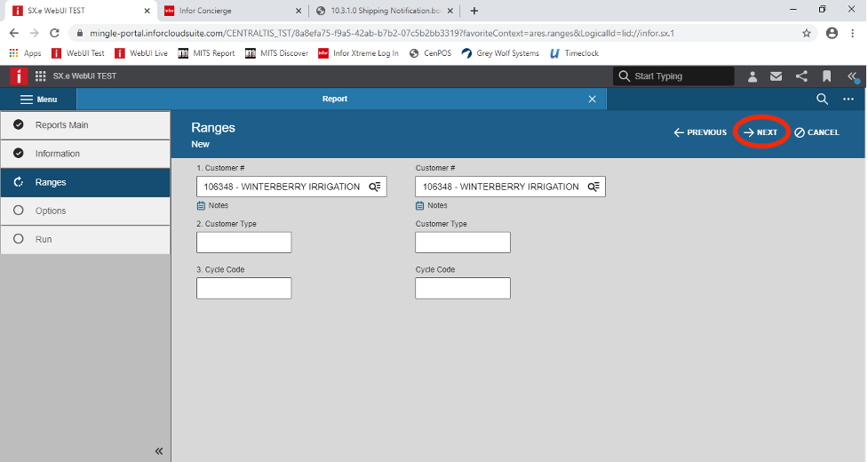The height and width of the screenshot is (462, 868).
Task: Click the Previous button
Action: click(700, 132)
